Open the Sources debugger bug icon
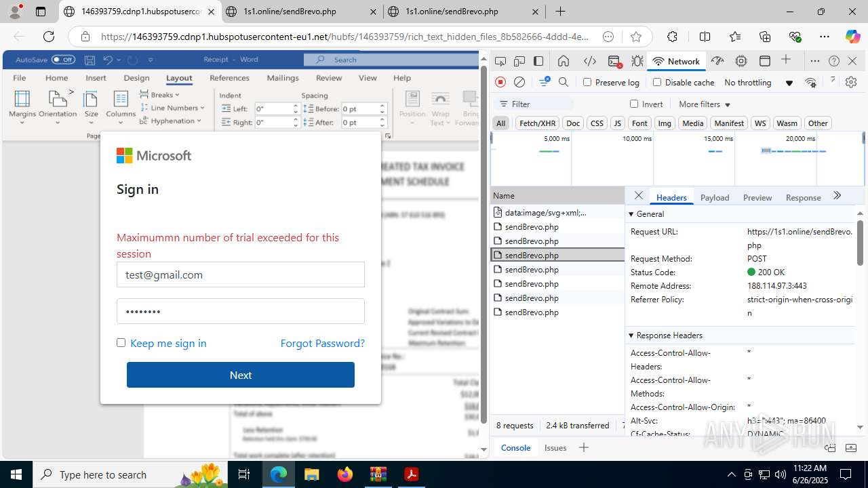Image resolution: width=868 pixels, height=488 pixels. tap(637, 61)
